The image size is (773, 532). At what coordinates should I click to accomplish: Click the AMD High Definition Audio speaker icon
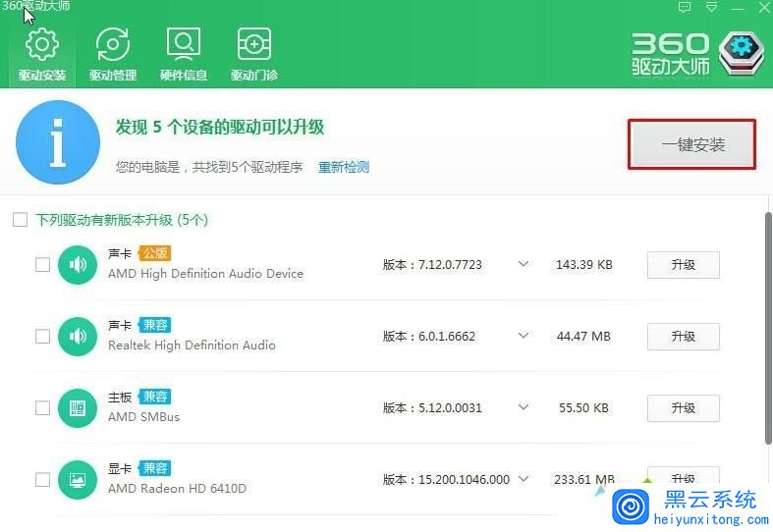point(77,264)
